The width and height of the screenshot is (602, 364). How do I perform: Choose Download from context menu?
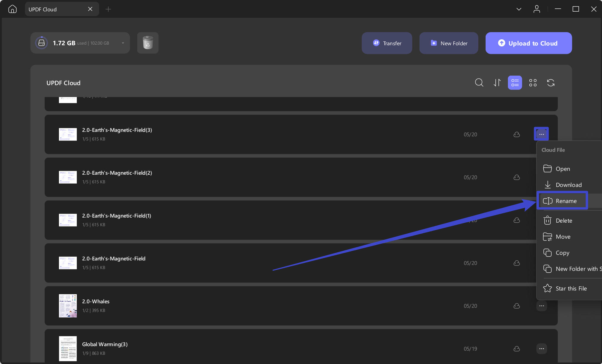569,185
